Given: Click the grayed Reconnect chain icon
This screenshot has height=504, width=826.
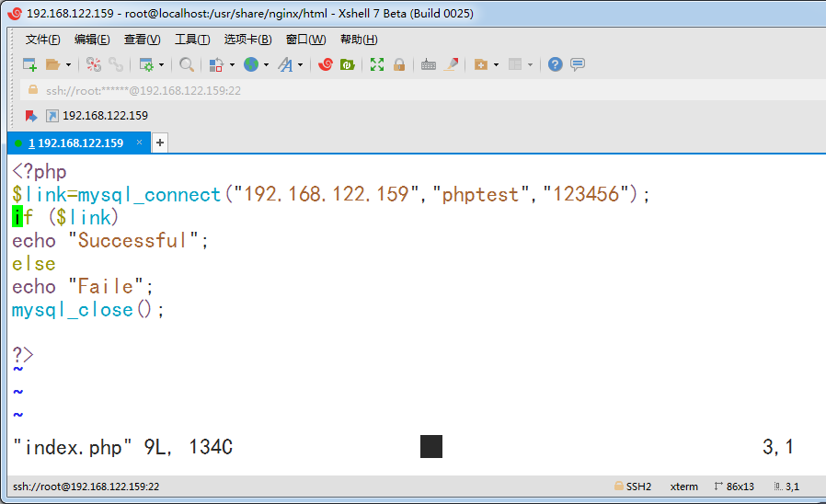Looking at the screenshot, I should [x=116, y=64].
